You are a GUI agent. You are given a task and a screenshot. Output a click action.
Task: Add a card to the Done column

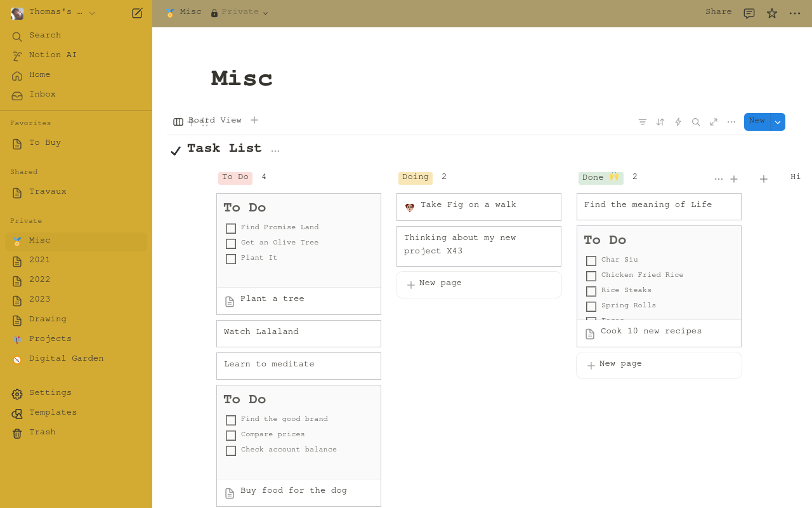coord(734,179)
